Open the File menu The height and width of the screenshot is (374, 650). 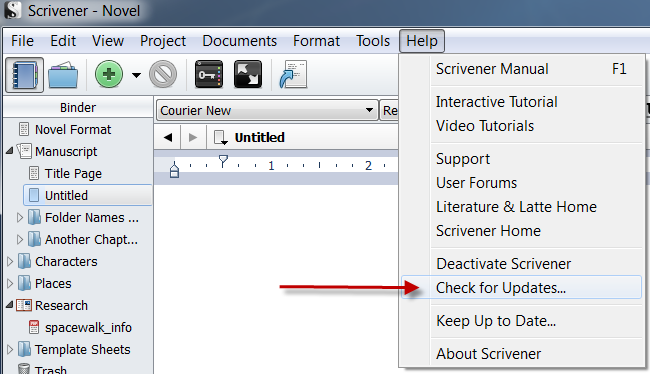coord(22,41)
